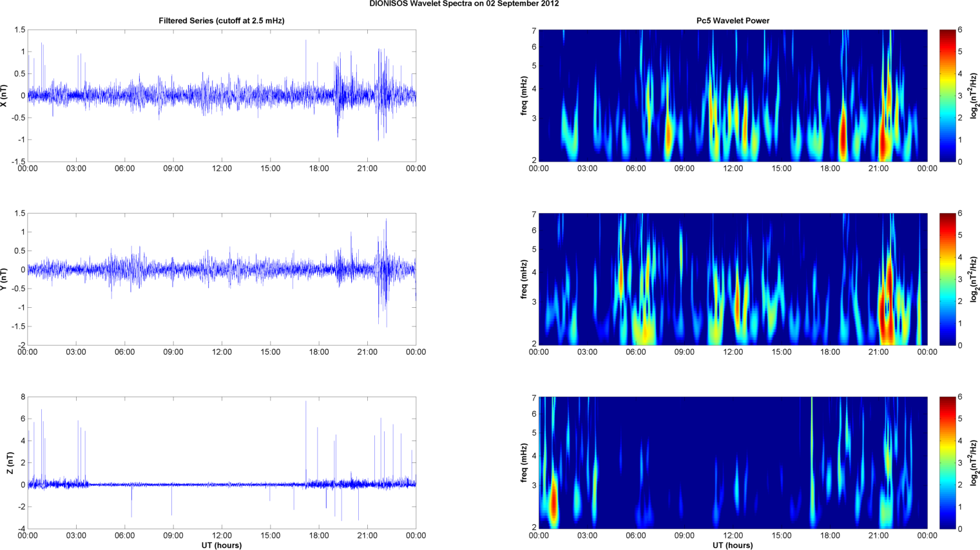Click the log2(nT²/Hz) label of bottom colorbar
980x550 pixels.
coord(974,462)
